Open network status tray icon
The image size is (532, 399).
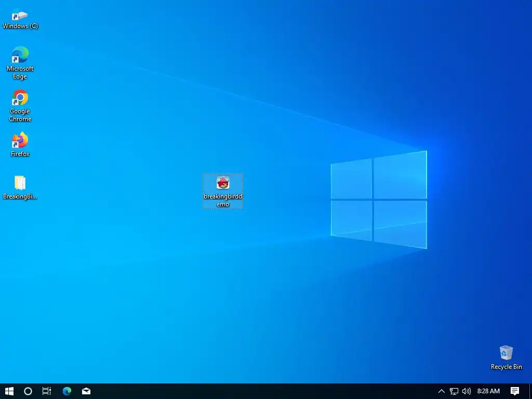(454, 391)
